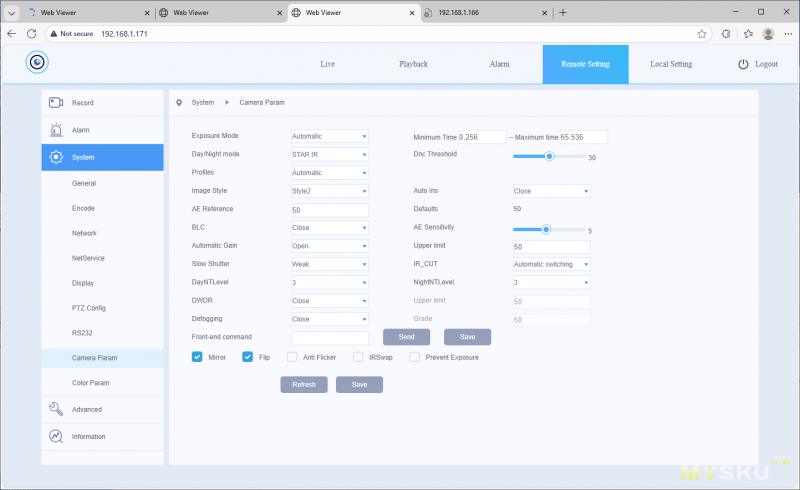Reload the page with browser refresh icon
The image size is (800, 490).
pos(46,33)
